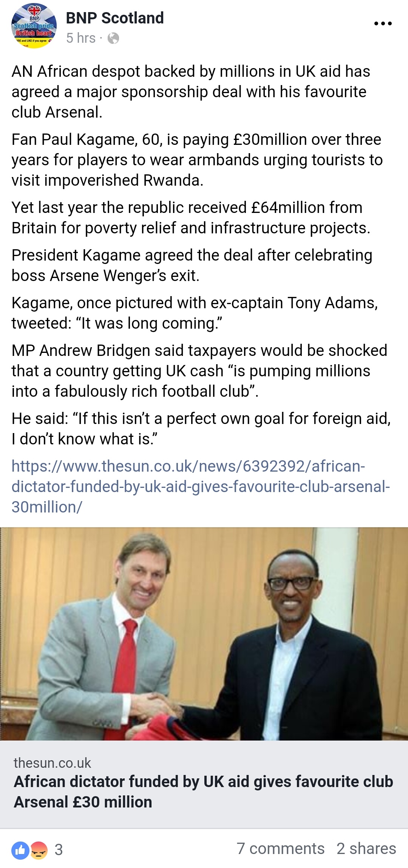View the 2 shares
The height and width of the screenshot is (868, 408).
(x=366, y=848)
